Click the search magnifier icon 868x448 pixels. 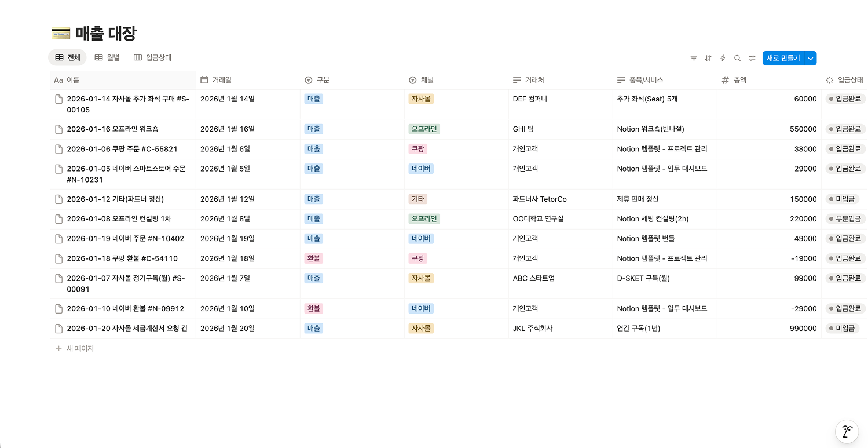pyautogui.click(x=737, y=58)
